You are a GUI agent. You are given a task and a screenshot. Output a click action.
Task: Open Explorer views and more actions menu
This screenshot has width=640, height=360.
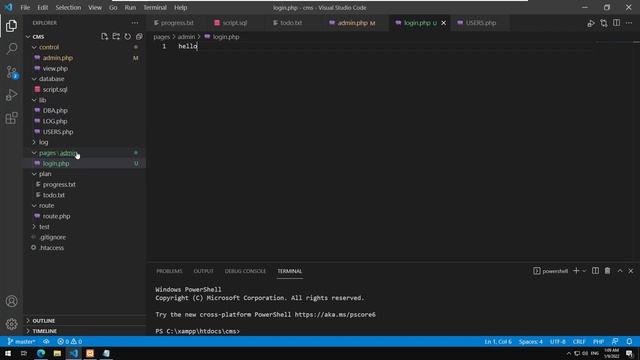click(135, 23)
